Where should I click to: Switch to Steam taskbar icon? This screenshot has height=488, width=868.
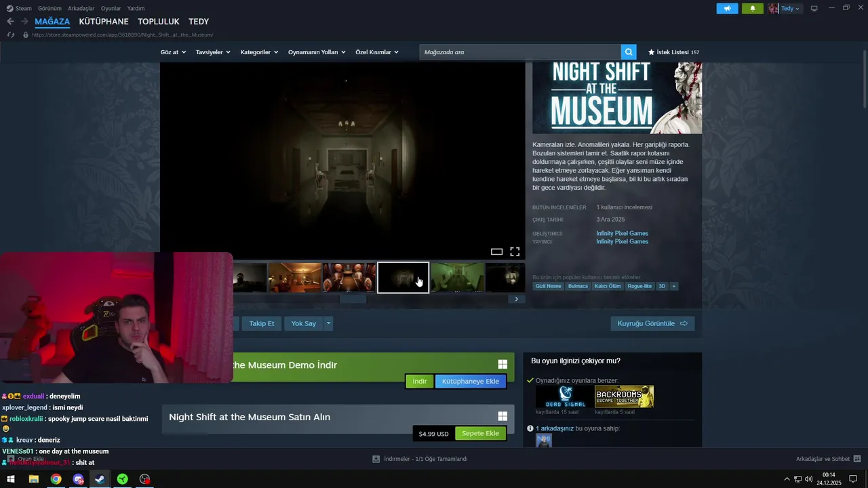click(x=100, y=479)
